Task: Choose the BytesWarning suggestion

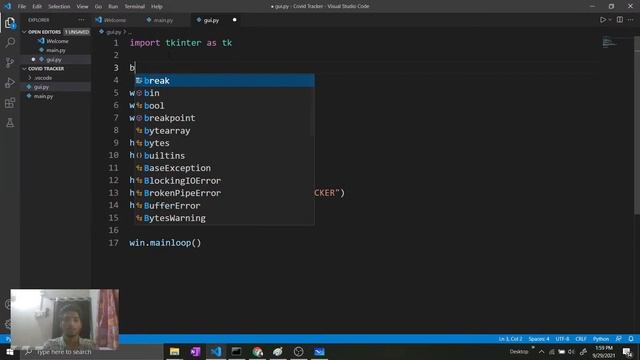Action: point(224,218)
